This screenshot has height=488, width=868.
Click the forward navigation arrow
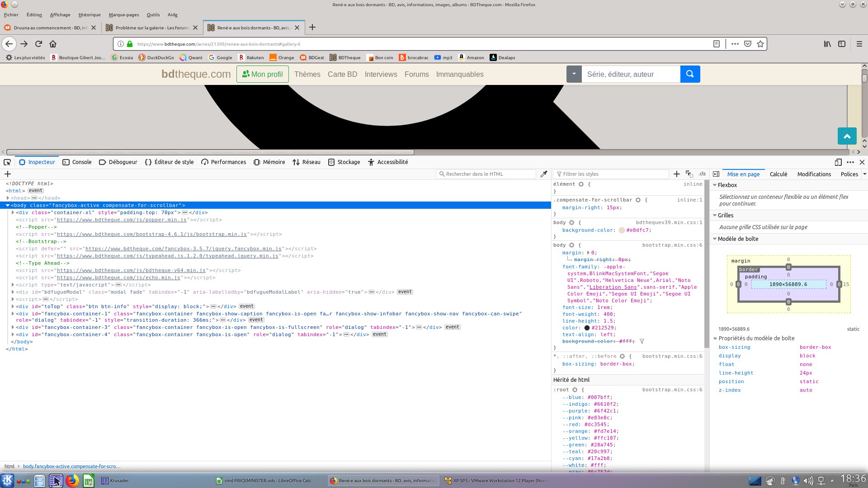click(24, 44)
